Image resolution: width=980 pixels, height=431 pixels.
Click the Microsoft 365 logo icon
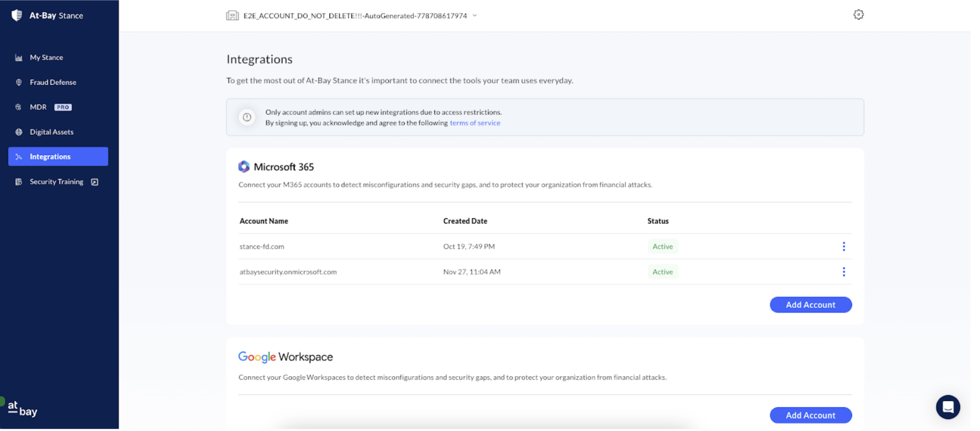[x=244, y=167]
